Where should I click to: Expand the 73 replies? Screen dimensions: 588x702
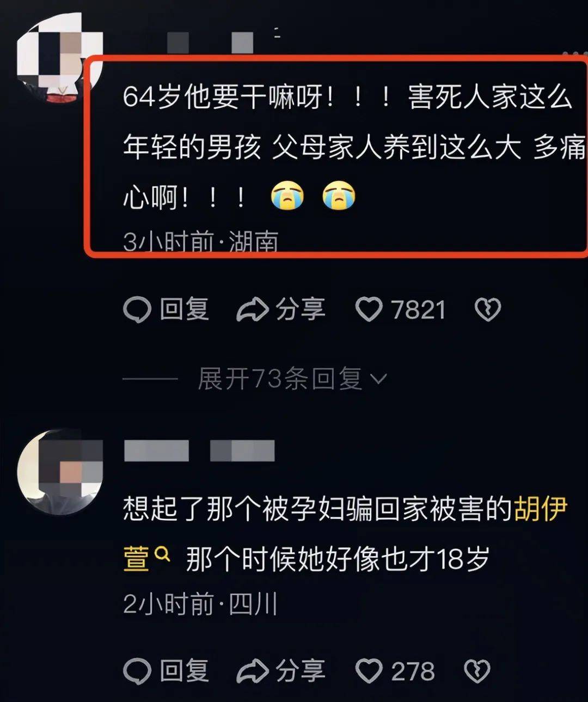tap(292, 379)
